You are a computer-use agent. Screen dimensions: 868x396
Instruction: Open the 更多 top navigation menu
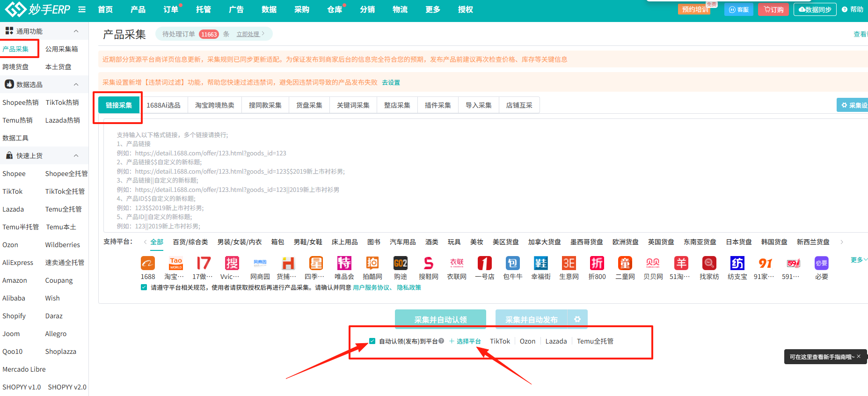click(x=433, y=9)
